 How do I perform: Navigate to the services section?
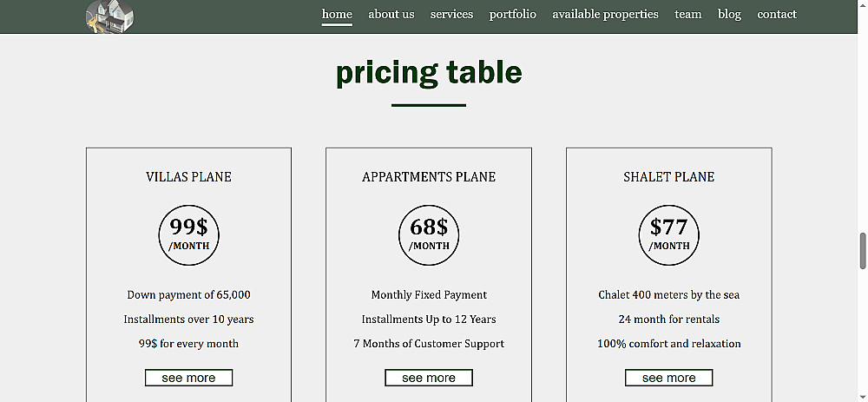pos(451,14)
